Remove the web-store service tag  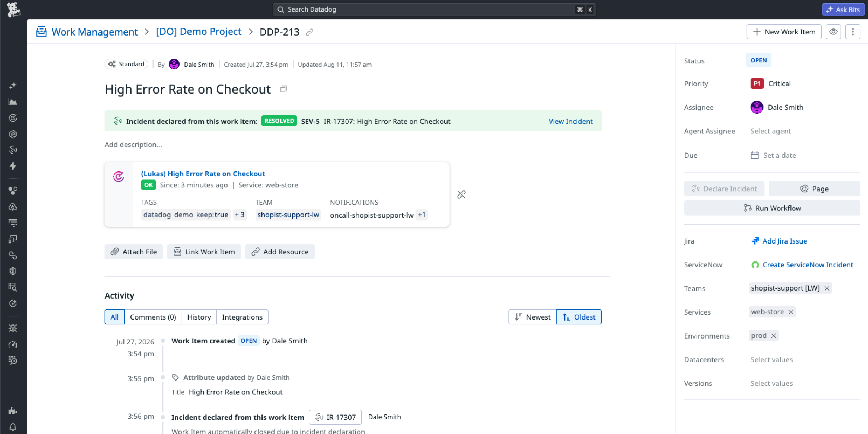[790, 312]
